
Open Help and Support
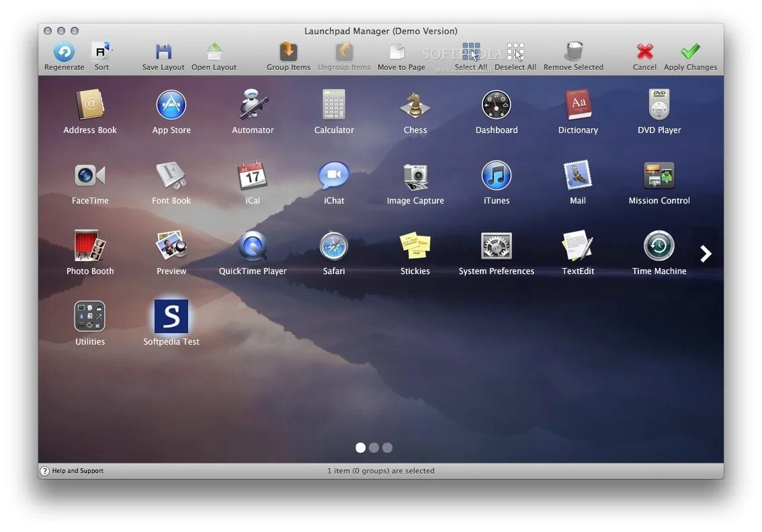click(x=78, y=470)
